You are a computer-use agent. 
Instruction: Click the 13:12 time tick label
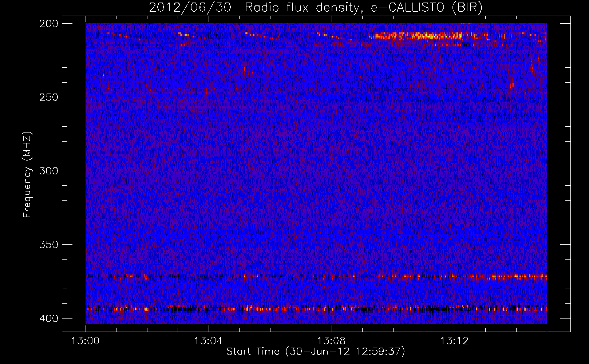[455, 341]
